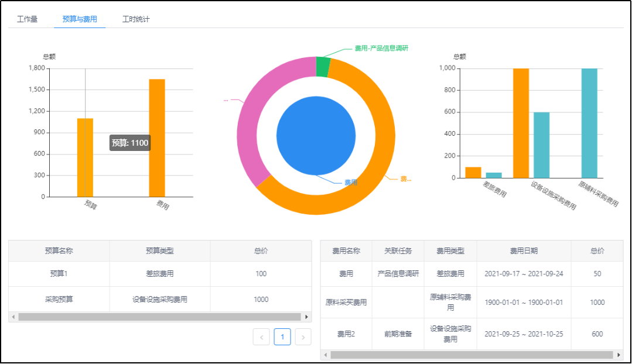Open the 工时统计 tab
Viewport: 632px width, 364px height.
[x=136, y=19]
